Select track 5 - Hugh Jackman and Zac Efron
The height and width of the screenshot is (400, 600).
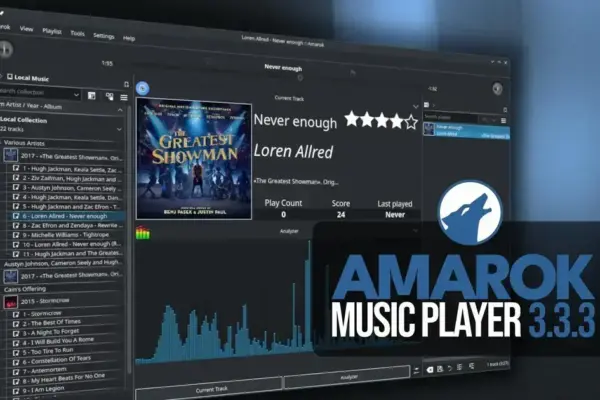pos(67,207)
